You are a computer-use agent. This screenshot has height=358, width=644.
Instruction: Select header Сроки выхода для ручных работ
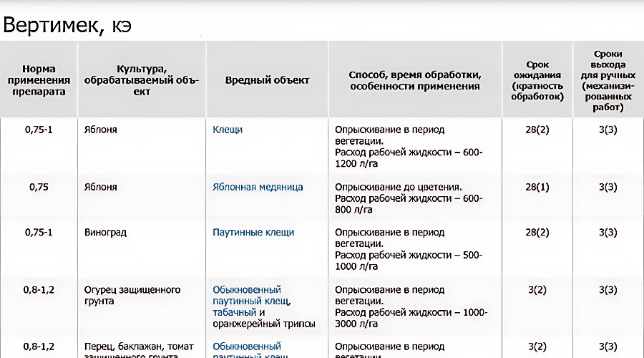click(608, 81)
